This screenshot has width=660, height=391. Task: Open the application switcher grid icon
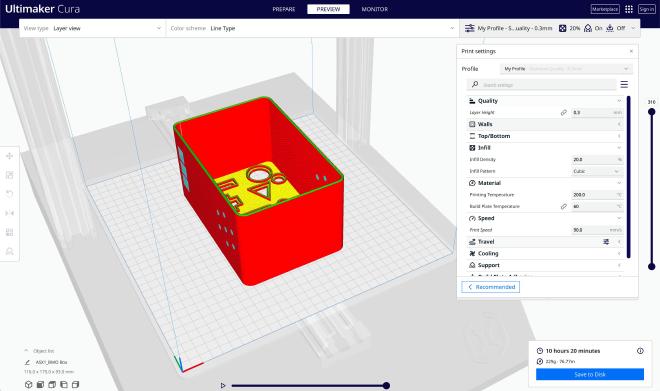629,9
